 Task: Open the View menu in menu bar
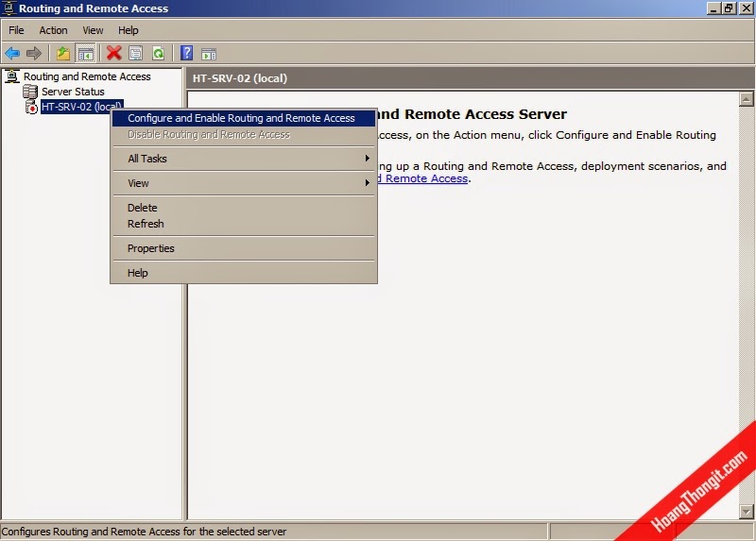[x=93, y=30]
